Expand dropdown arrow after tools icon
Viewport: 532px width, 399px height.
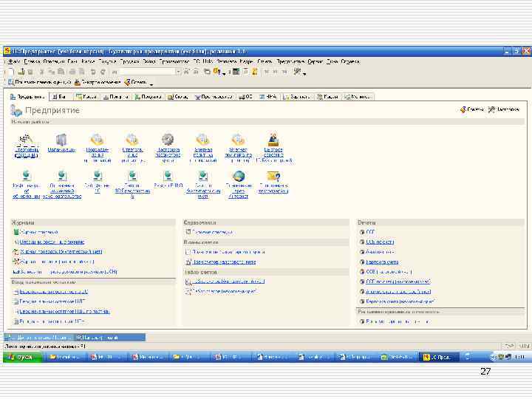(x=304, y=73)
